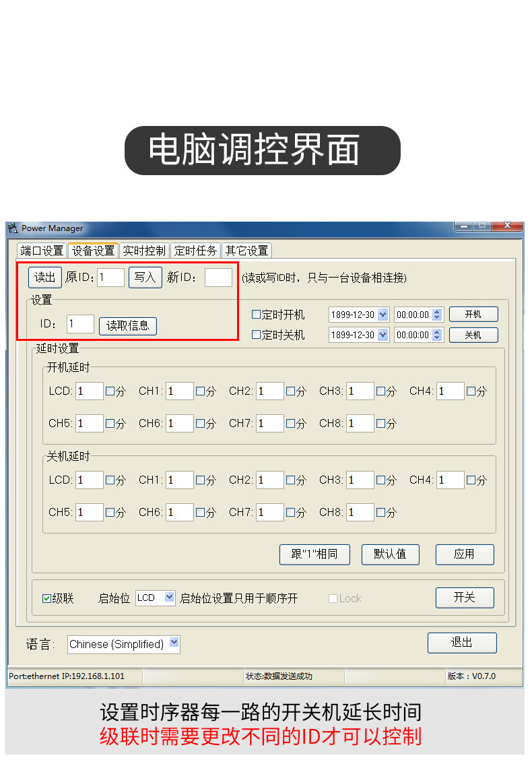Adjust the 定时开机 time spinner
Viewport: 532px width, 770px height.
(x=437, y=315)
